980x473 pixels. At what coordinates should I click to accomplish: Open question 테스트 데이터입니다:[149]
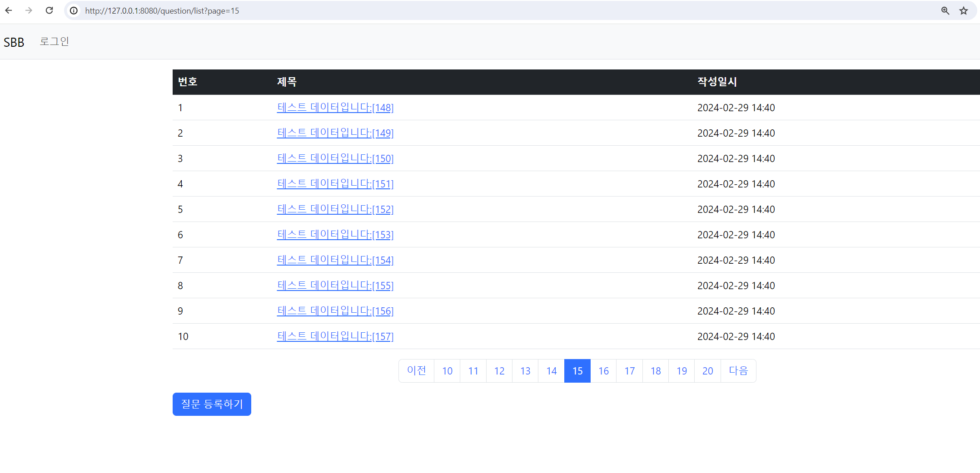click(x=335, y=133)
